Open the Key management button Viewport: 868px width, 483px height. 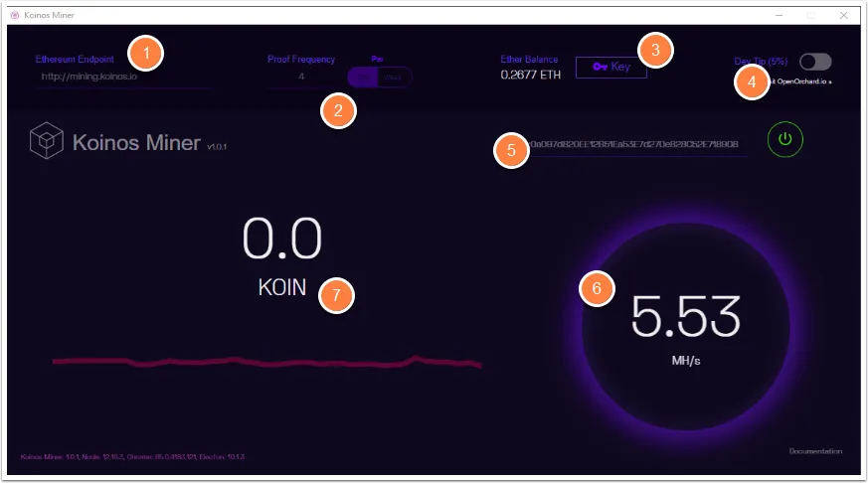(611, 67)
